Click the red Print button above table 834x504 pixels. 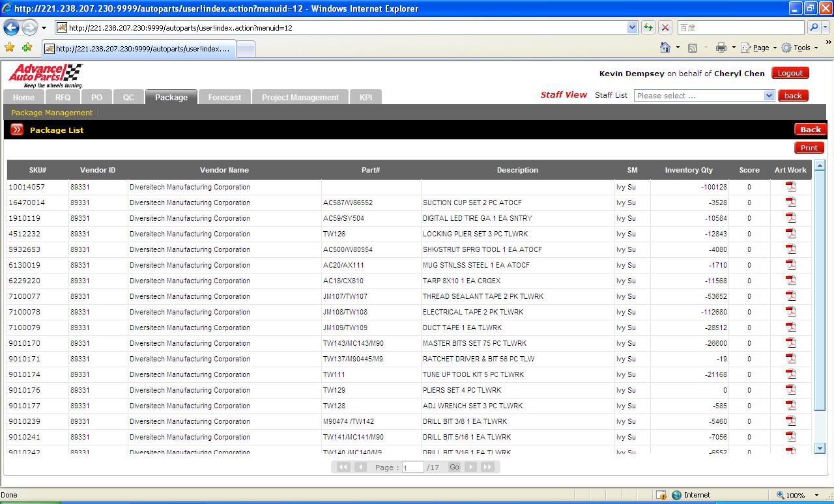click(809, 148)
